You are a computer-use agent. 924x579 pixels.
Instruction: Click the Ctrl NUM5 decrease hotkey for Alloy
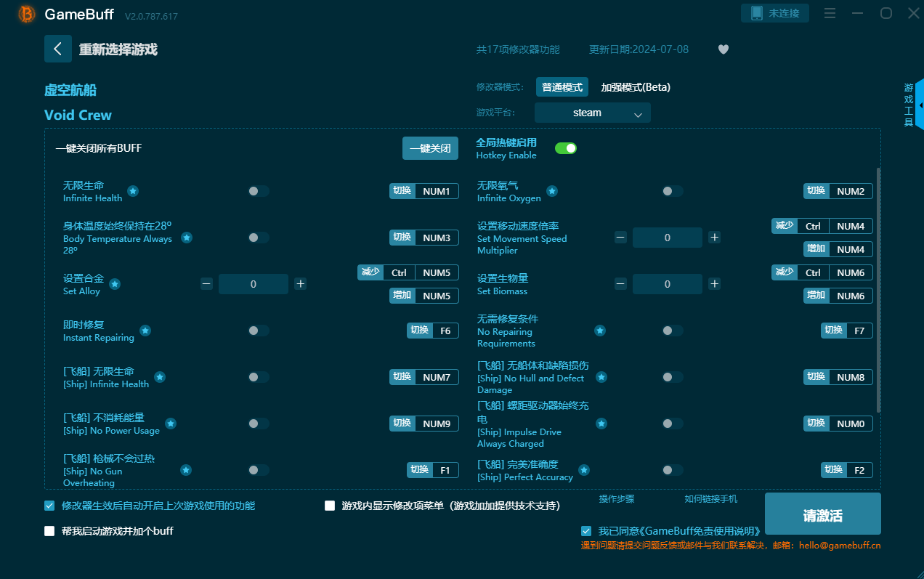pyautogui.click(x=408, y=272)
